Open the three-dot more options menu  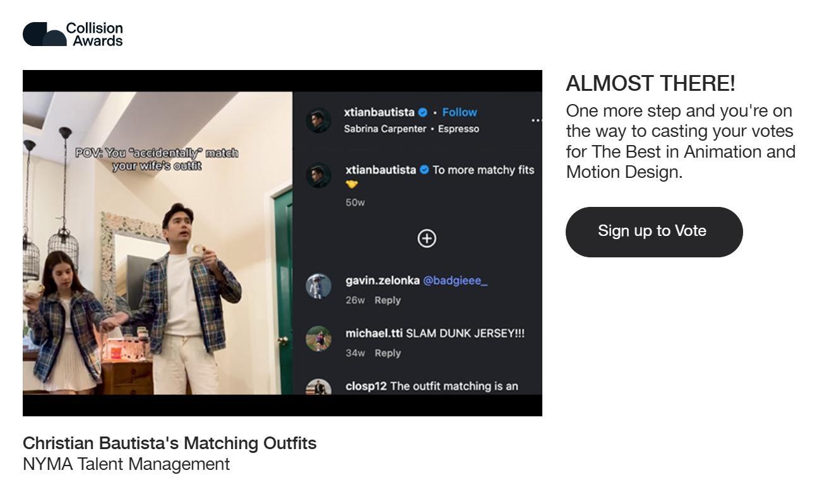click(x=536, y=120)
